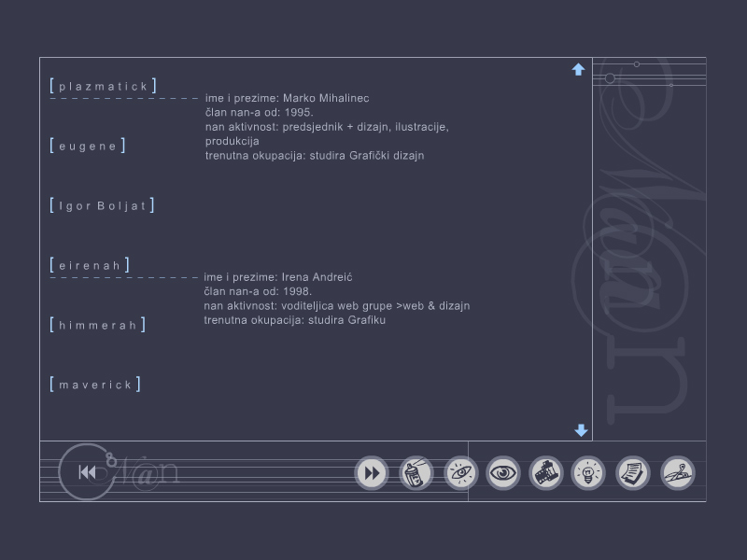The width and height of the screenshot is (747, 560).
Task: Click the large vertical N@n logo on right
Action: click(646, 280)
